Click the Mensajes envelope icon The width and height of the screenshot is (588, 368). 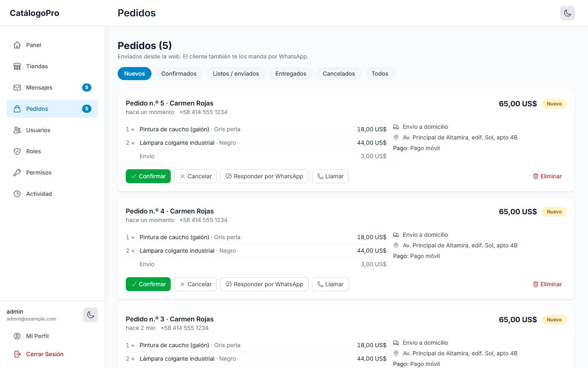click(17, 88)
